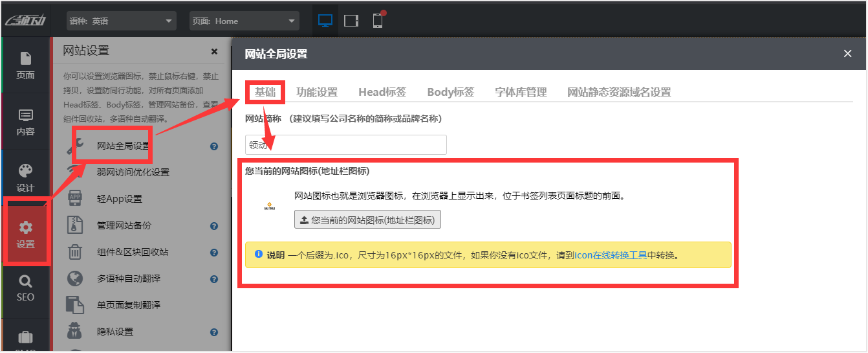Click the 领动 logo
868x353 pixels.
25,21
